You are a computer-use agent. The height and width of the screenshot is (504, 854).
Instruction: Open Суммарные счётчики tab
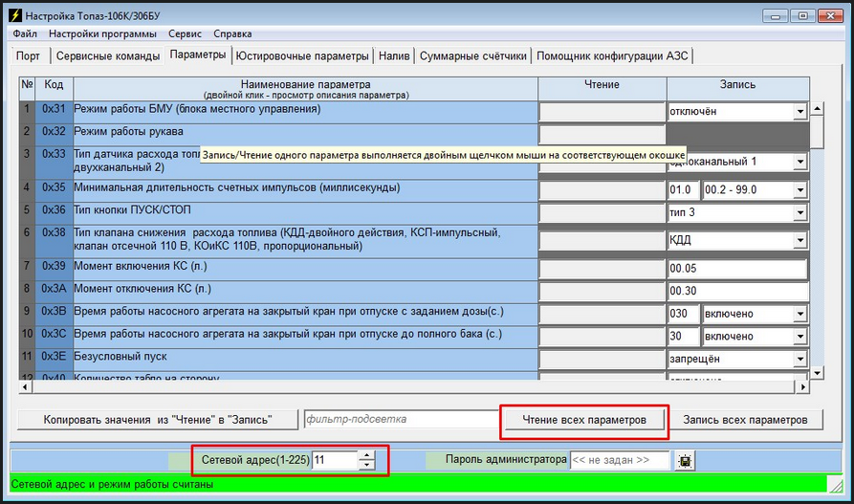coord(473,56)
